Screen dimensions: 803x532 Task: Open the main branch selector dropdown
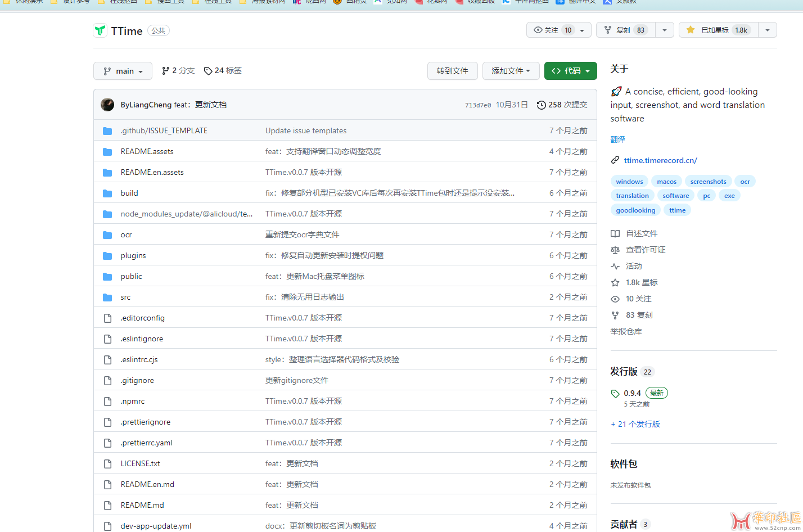coord(123,71)
